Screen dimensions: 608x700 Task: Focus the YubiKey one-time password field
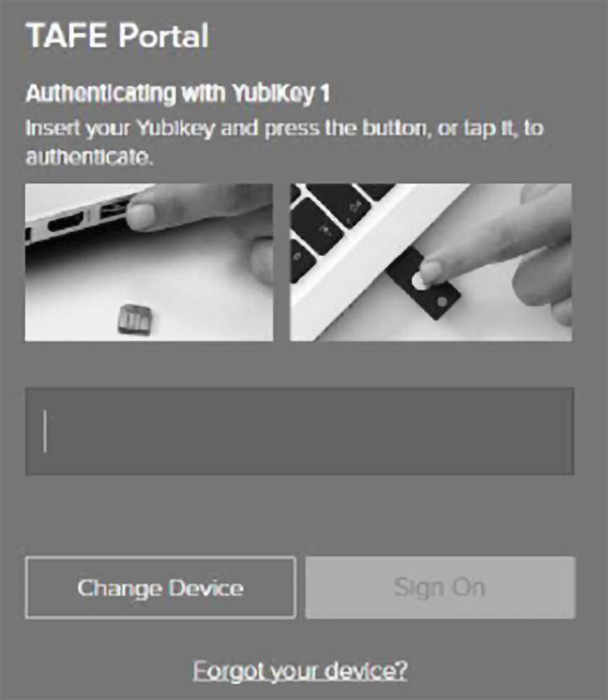[x=300, y=431]
